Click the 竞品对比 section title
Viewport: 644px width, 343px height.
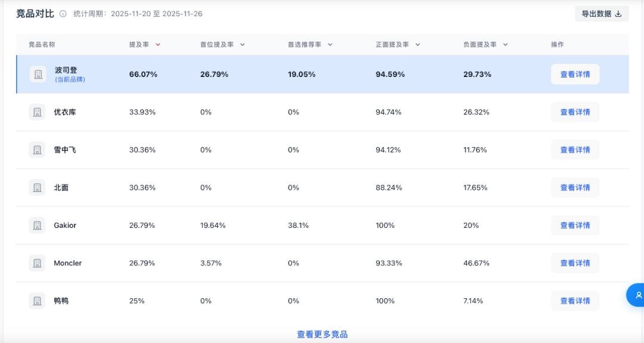[x=35, y=14]
